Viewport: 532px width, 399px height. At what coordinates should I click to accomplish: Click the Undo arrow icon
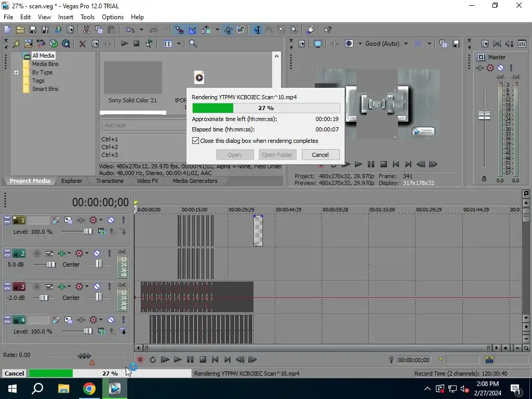tap(130, 30)
